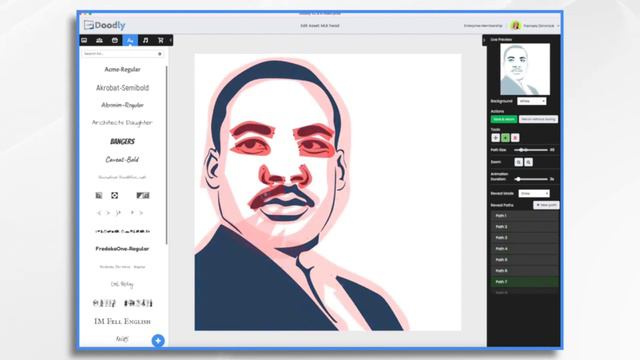The width and height of the screenshot is (640, 360).
Task: Open the Background color dropdown
Action: tap(531, 101)
